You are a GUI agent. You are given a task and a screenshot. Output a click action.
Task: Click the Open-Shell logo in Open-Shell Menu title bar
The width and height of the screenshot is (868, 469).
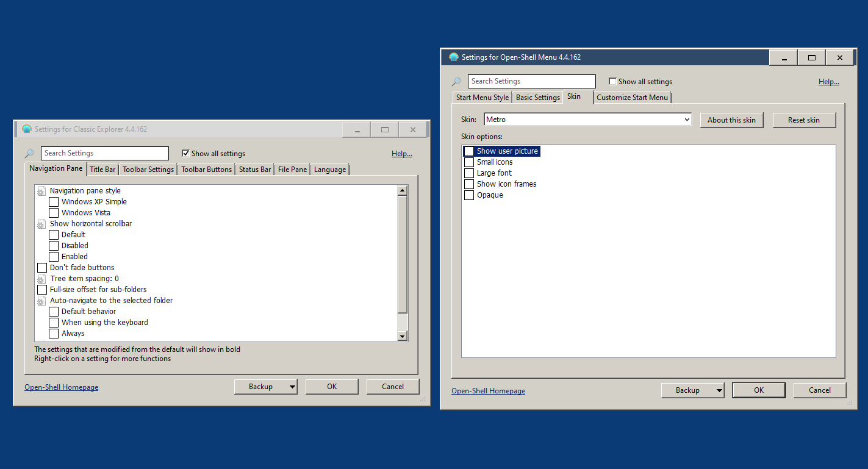pos(453,57)
